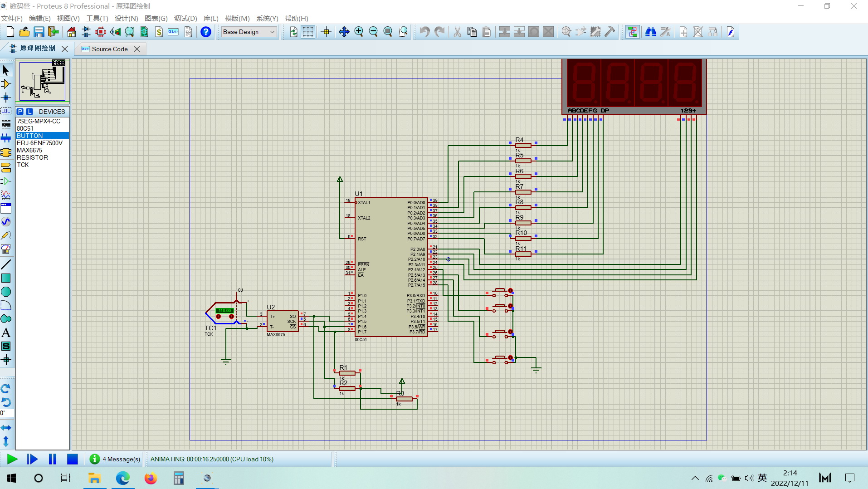Select the 2D Text 'A' tool
Screen dimensions: 868x489
click(6, 333)
